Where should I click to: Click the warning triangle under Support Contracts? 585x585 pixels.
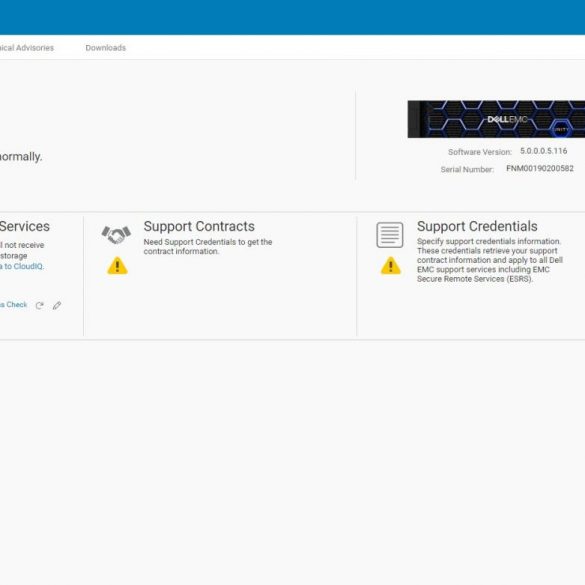(x=117, y=266)
